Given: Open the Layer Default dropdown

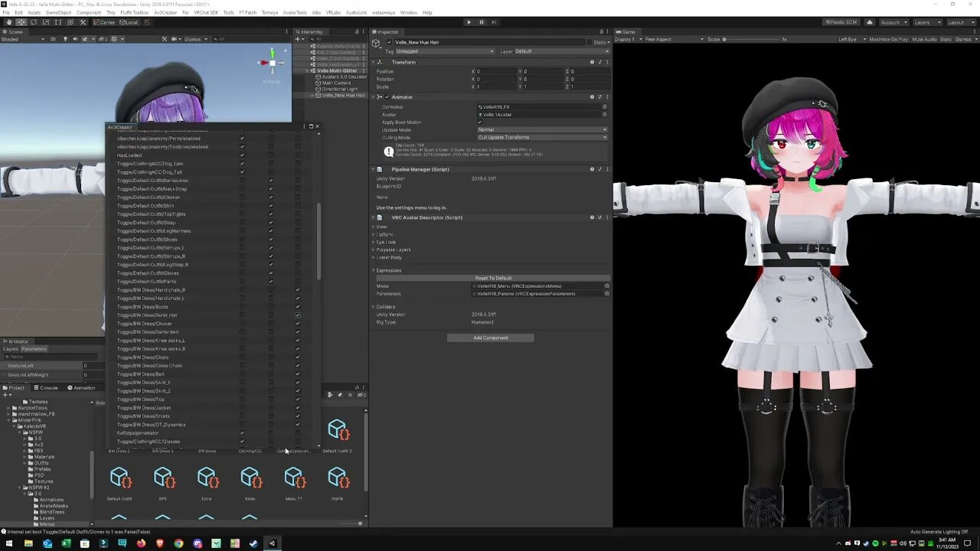Looking at the screenshot, I should [x=561, y=51].
